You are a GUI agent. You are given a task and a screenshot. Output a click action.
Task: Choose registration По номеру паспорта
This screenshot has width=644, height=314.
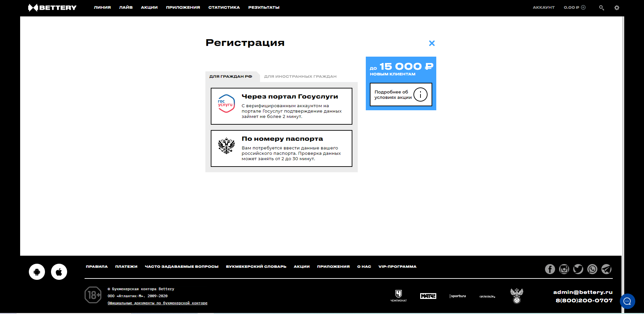pos(282,148)
